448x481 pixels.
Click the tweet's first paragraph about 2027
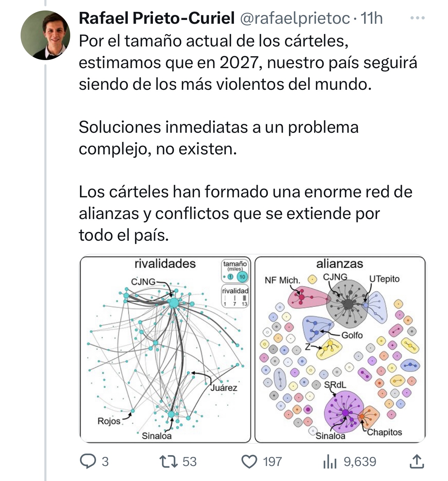click(248, 63)
